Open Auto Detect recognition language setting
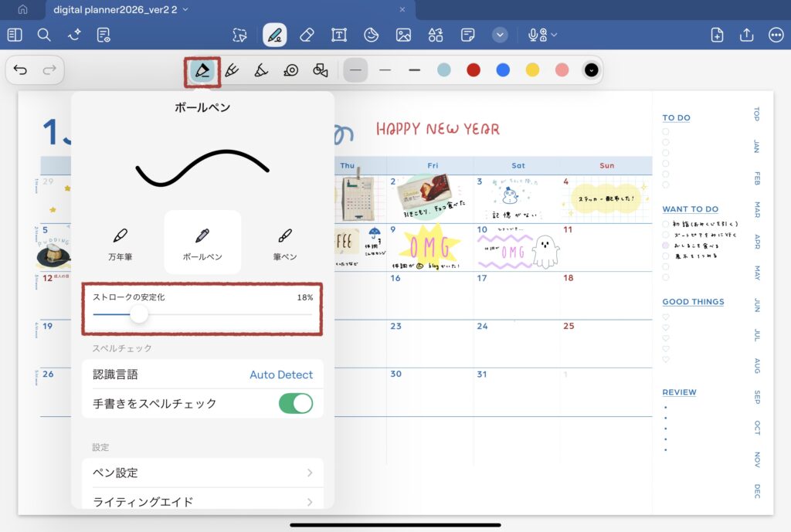The image size is (791, 532). (x=280, y=374)
